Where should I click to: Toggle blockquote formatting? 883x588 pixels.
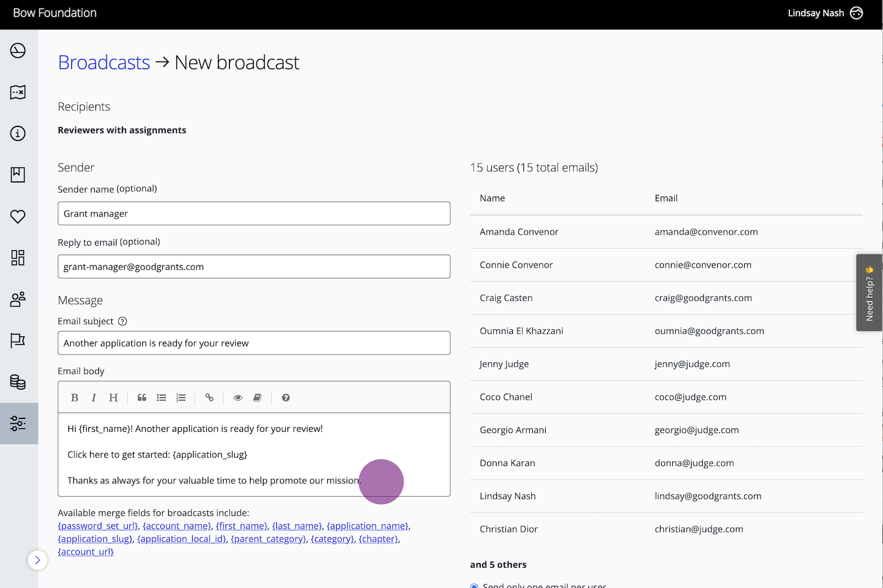142,397
